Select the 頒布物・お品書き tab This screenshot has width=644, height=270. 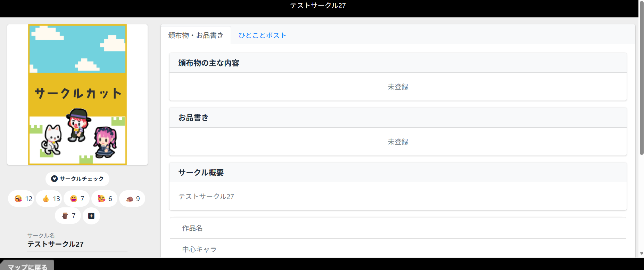196,35
